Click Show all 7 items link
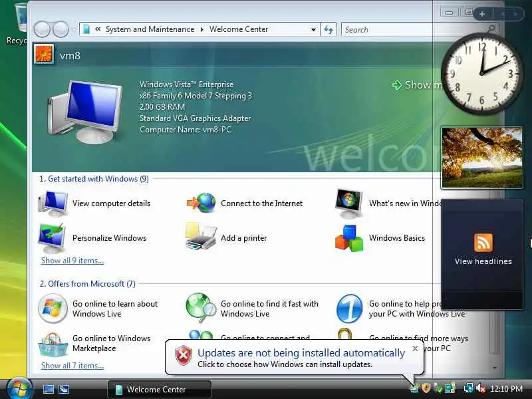This screenshot has height=399, width=532. pyautogui.click(x=72, y=366)
